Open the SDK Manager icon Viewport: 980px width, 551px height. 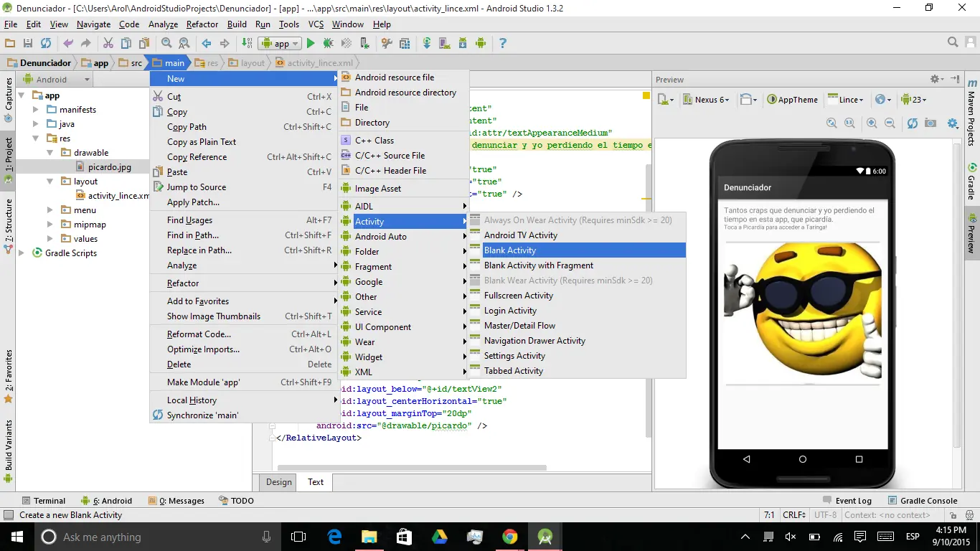coord(463,44)
